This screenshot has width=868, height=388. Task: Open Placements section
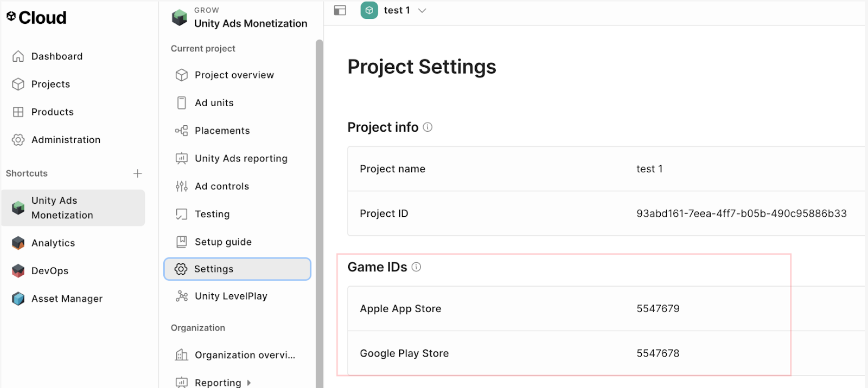tap(222, 131)
